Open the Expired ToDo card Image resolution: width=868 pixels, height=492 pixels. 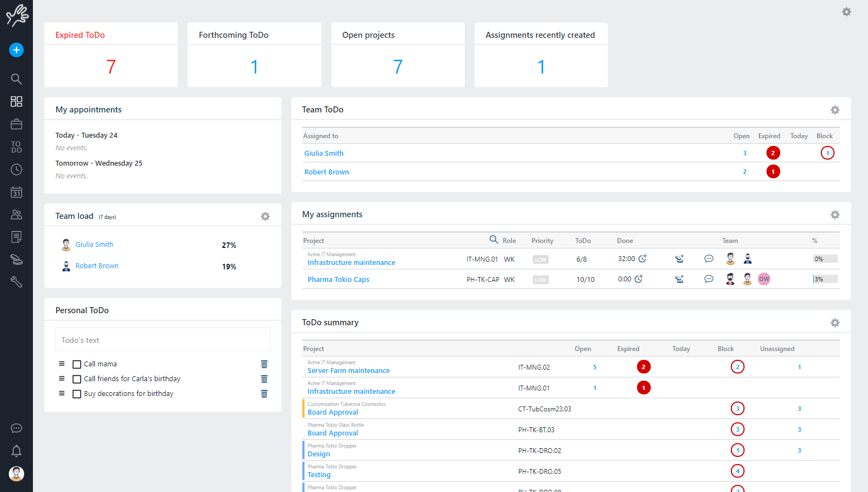pyautogui.click(x=111, y=55)
